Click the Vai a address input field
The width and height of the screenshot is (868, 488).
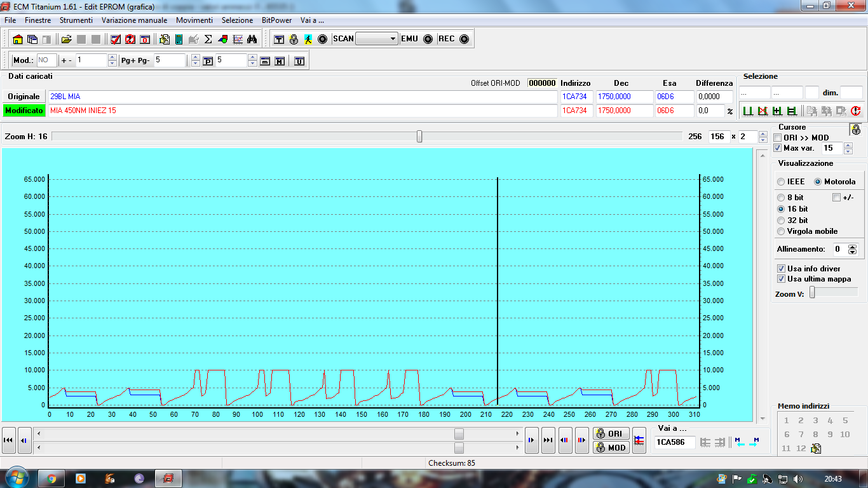(x=675, y=442)
